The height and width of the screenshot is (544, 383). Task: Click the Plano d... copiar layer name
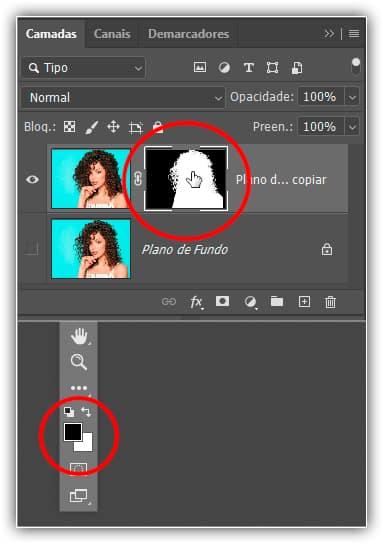coord(281,180)
